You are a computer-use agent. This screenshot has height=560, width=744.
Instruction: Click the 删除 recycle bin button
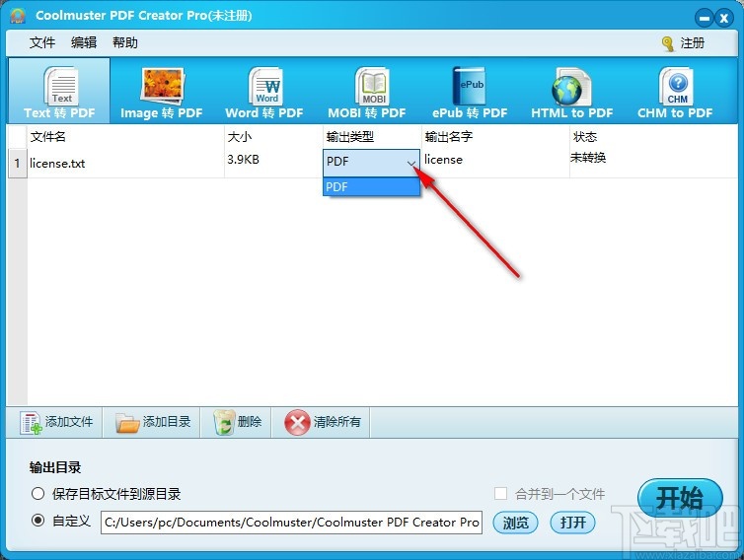pos(237,422)
